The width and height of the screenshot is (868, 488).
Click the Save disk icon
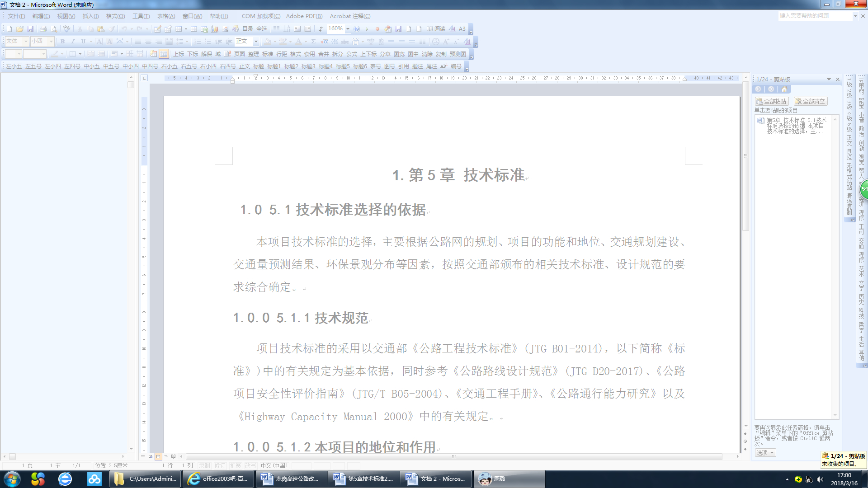(x=30, y=29)
